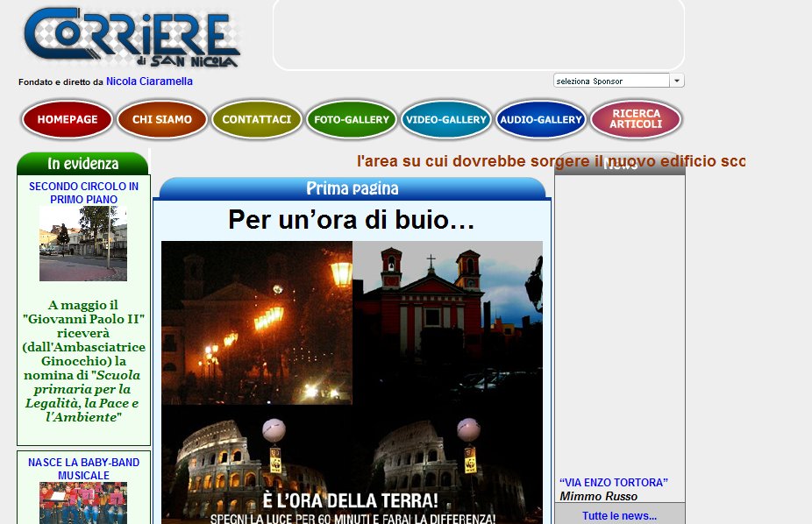Open the seleziona Sponsor dropdown
Viewport: 812px width, 524px height.
click(611, 81)
